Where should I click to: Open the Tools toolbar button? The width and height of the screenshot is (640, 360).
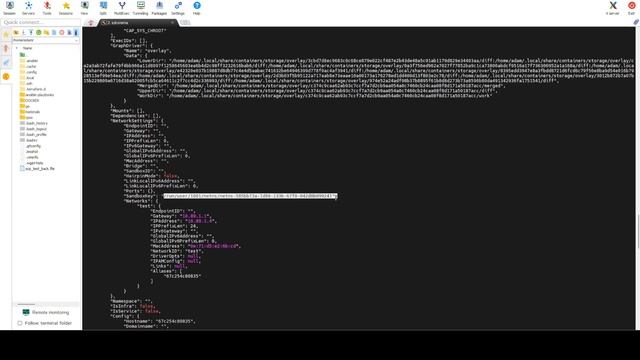tap(47, 8)
